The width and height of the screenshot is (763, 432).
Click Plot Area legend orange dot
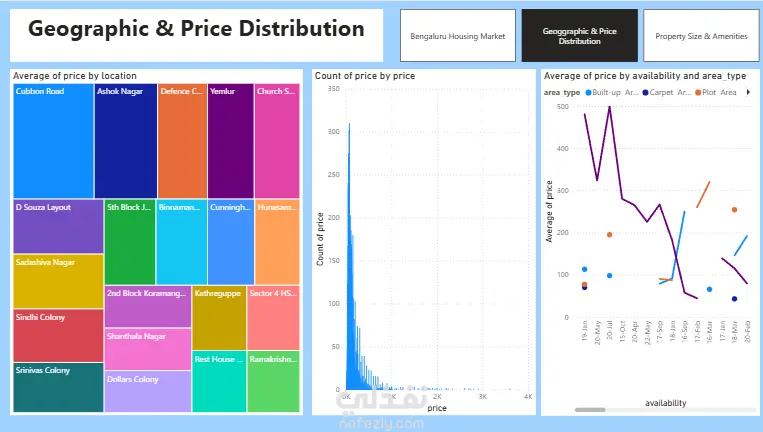tap(698, 92)
